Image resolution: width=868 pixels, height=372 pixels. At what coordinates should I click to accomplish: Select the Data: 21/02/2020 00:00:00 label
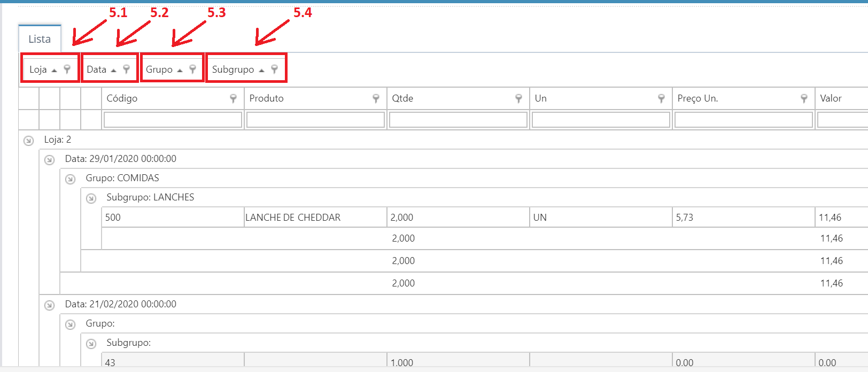pyautogui.click(x=121, y=304)
